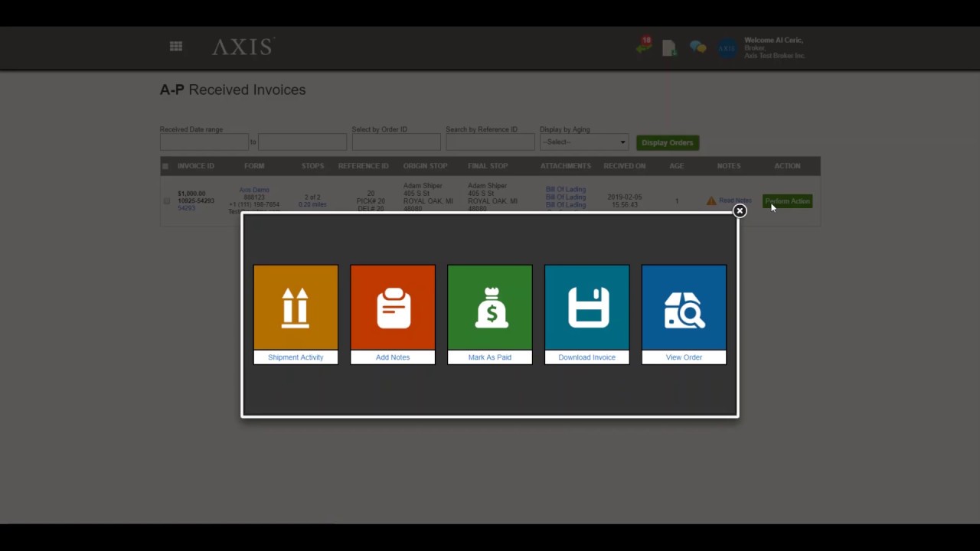Click the INVOICE ID column header
This screenshot has height=551, width=980.
(196, 166)
